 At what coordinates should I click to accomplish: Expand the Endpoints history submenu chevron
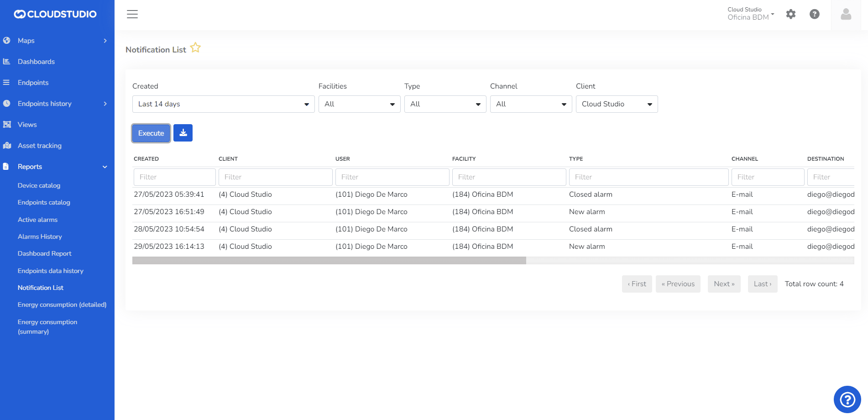point(105,104)
